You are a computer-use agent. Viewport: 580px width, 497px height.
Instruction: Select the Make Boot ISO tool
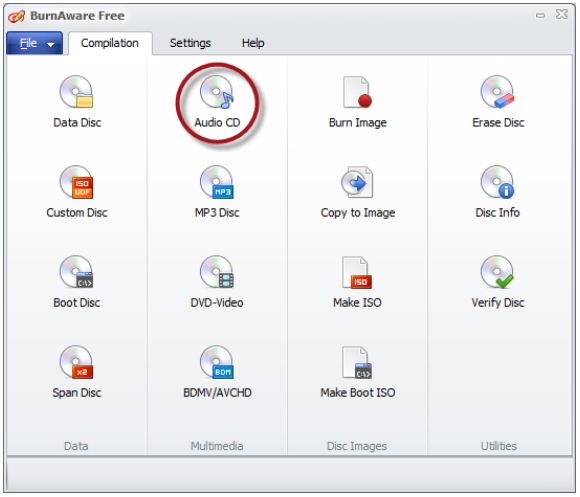(358, 372)
